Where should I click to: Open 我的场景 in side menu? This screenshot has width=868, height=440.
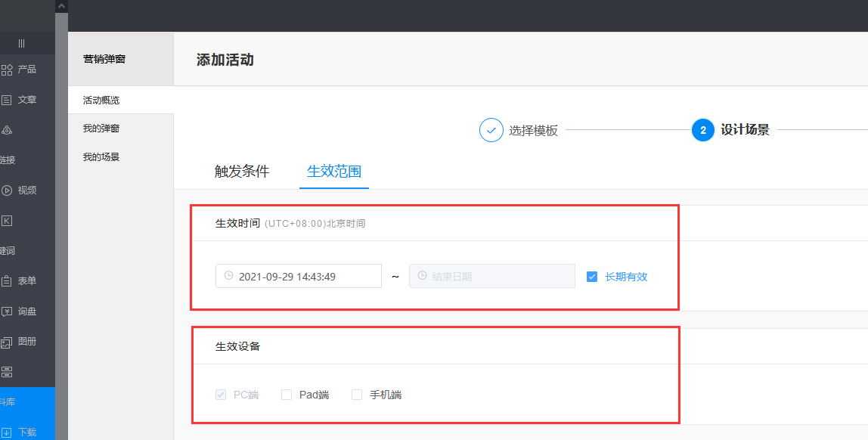click(x=101, y=157)
